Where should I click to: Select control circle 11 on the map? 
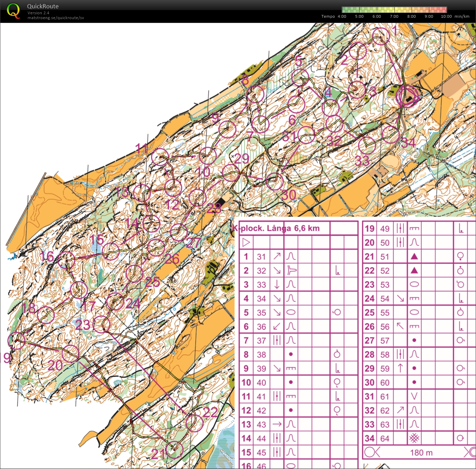[x=160, y=157]
